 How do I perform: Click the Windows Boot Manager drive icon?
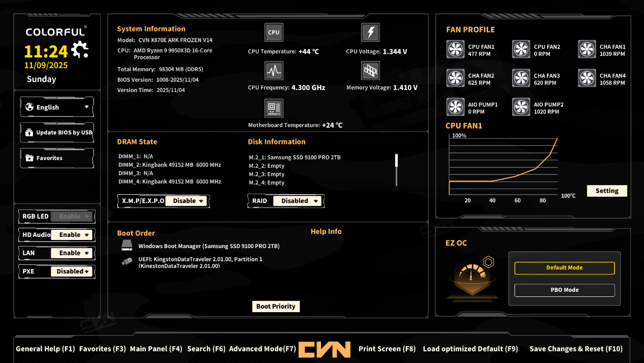[x=126, y=246]
